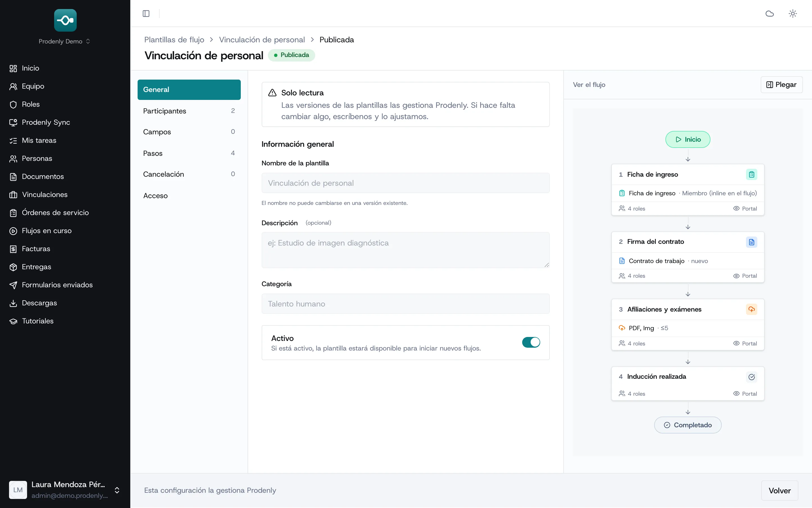Open the Acceso tab
The width and height of the screenshot is (812, 508).
pyautogui.click(x=189, y=196)
